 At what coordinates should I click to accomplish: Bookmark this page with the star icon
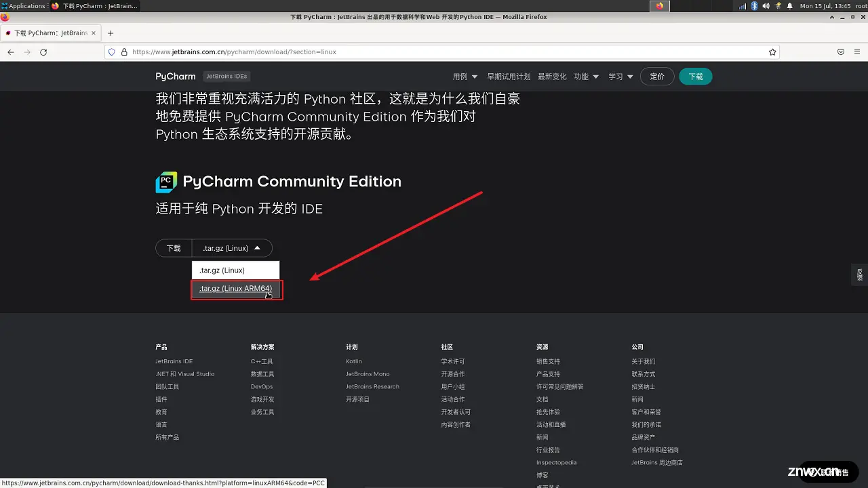(x=772, y=52)
